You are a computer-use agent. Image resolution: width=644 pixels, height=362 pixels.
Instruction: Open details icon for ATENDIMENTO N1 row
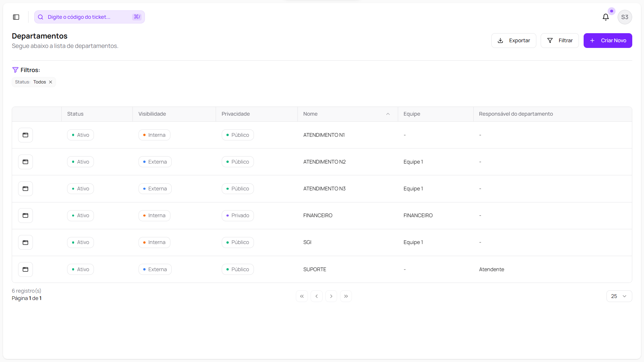point(25,135)
